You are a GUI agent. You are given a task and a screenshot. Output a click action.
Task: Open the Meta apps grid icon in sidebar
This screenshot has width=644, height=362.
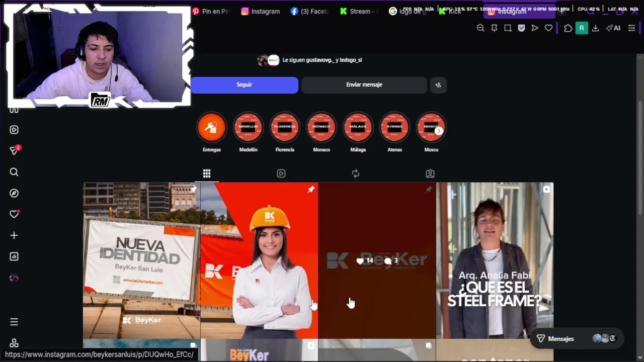tap(14, 343)
